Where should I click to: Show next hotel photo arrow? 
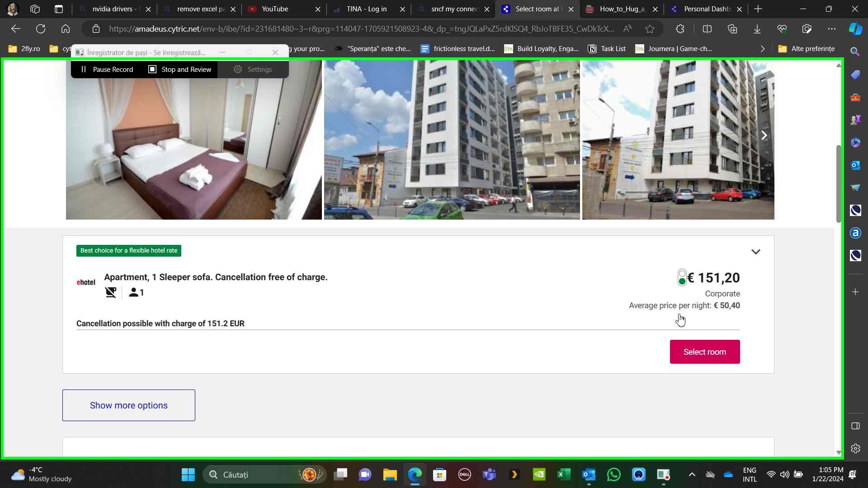point(764,135)
